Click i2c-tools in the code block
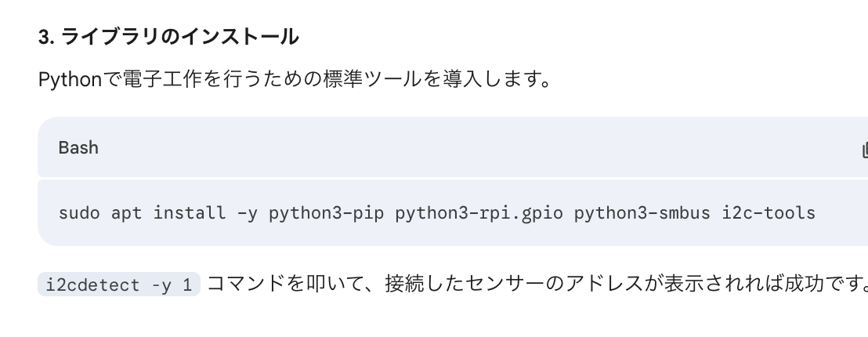The height and width of the screenshot is (337, 868). point(769,212)
